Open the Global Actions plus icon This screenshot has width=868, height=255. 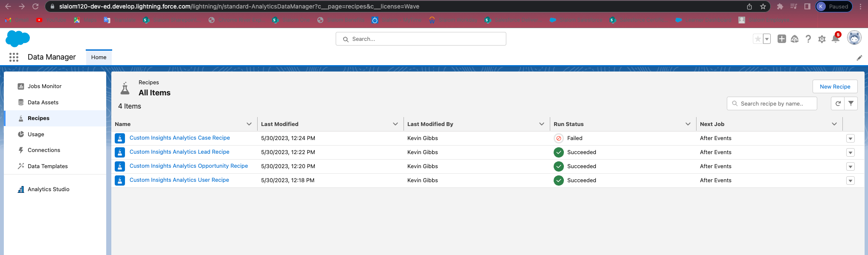[x=781, y=39]
